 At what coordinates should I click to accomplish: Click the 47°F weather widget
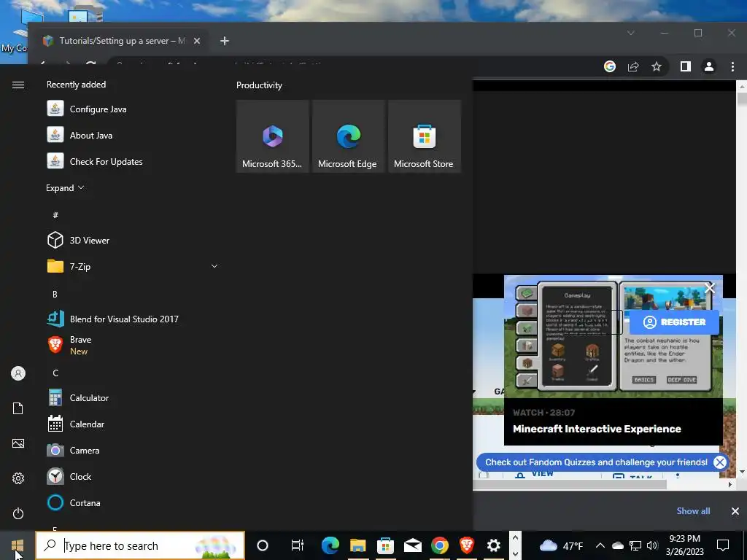point(561,545)
